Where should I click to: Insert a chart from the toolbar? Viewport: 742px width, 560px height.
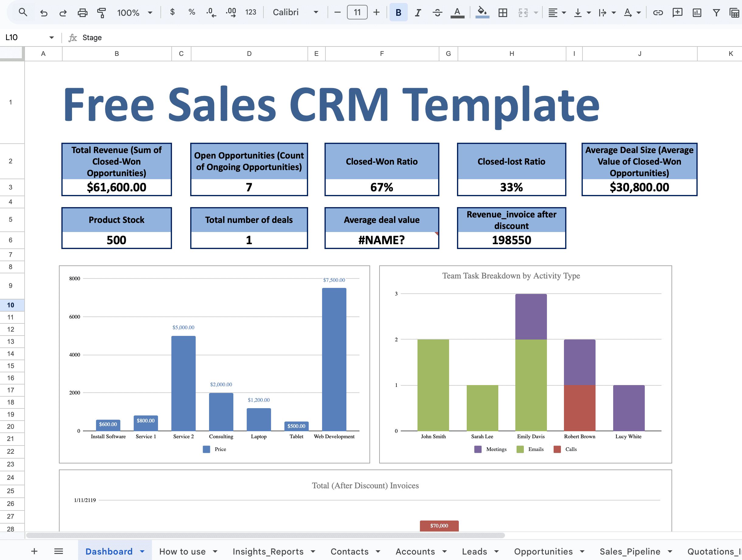[697, 13]
